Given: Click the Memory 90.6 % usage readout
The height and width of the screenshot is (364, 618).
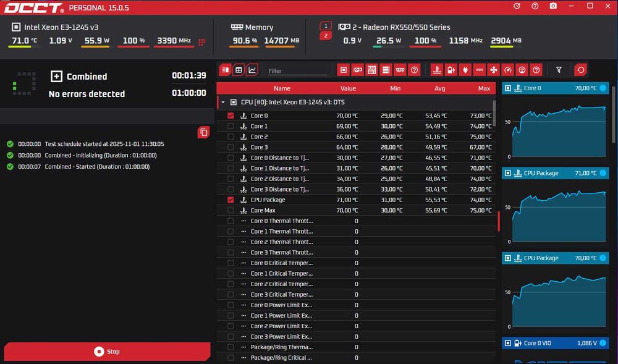Looking at the screenshot, I should pos(245,41).
